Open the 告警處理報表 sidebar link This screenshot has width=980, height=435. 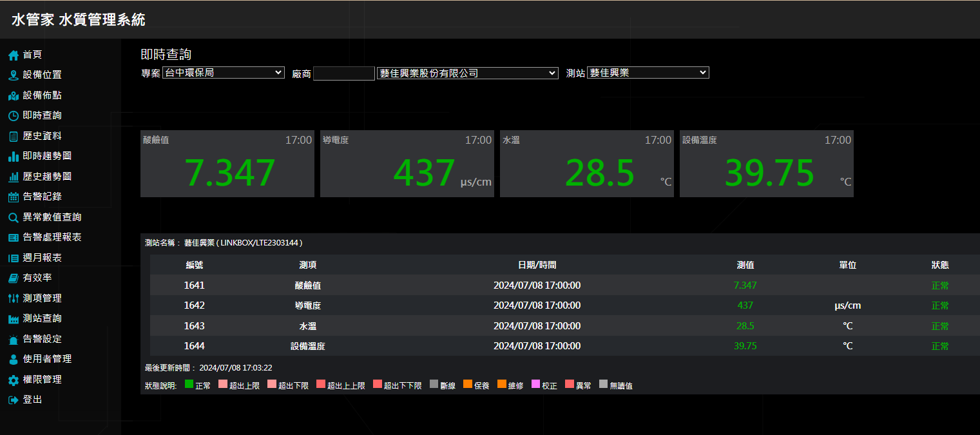[x=52, y=237]
